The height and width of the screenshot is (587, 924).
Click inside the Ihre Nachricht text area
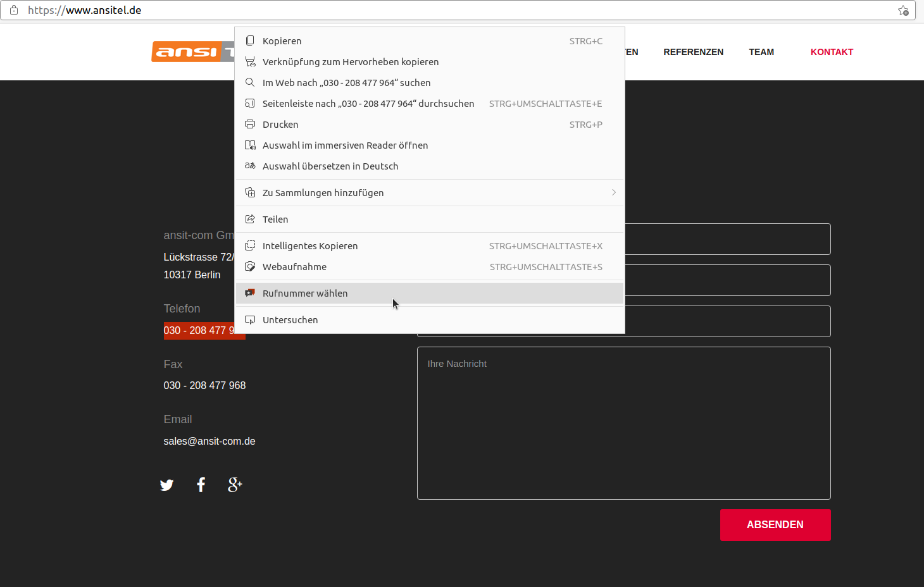623,423
